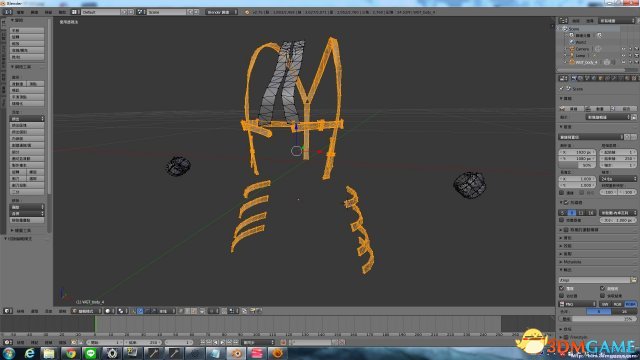Expand the Camera item in outliner
The image size is (640, 360).
[x=566, y=49]
